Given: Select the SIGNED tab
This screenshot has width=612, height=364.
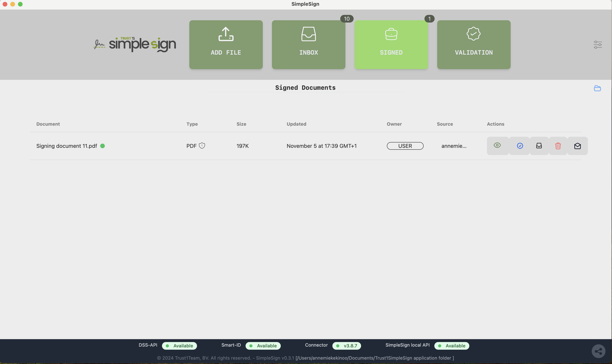Looking at the screenshot, I should (x=391, y=45).
